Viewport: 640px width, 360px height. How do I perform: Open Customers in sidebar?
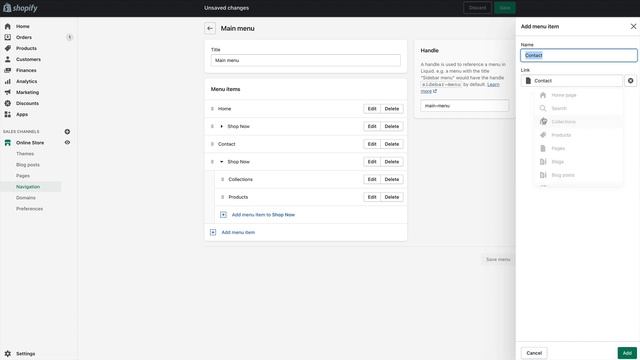pos(28,59)
